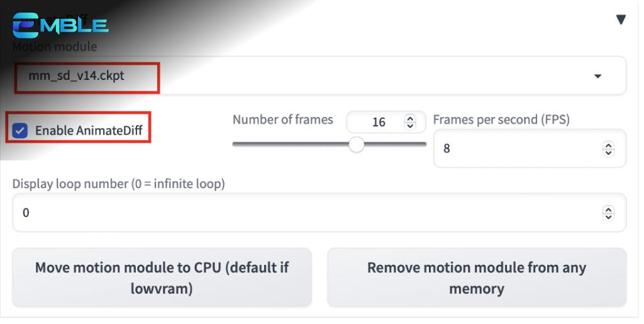Decrement FPS using the down stepper arrow
The height and width of the screenshot is (324, 644).
click(608, 152)
